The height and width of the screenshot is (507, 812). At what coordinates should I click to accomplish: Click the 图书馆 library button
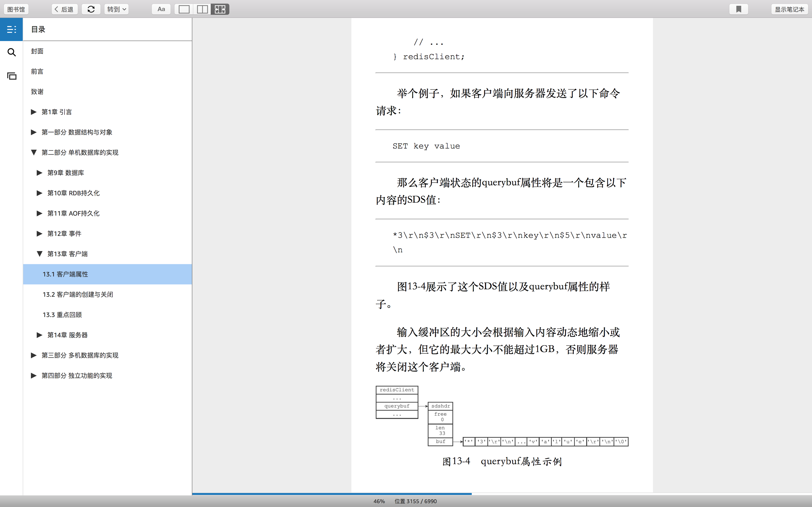point(16,9)
